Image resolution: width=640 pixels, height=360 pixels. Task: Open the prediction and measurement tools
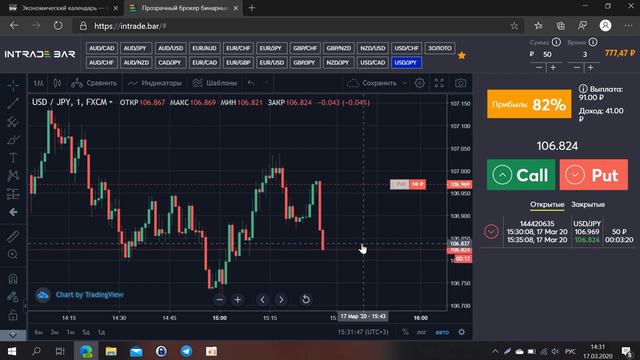click(x=13, y=193)
